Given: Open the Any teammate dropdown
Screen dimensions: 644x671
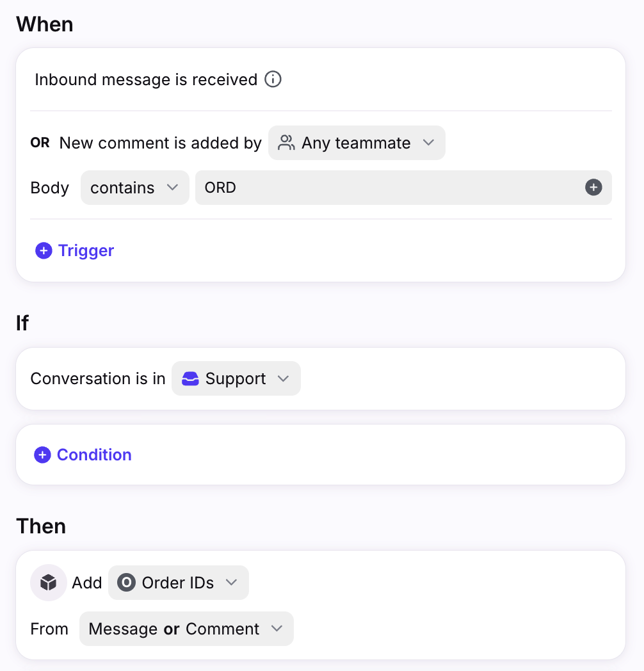Looking at the screenshot, I should (x=357, y=143).
